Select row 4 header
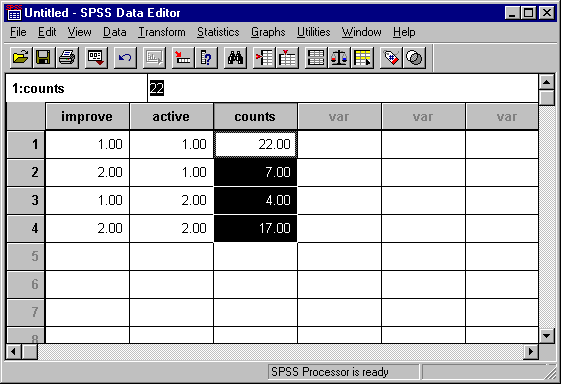Viewport: 561px width, 384px height. [x=26, y=228]
